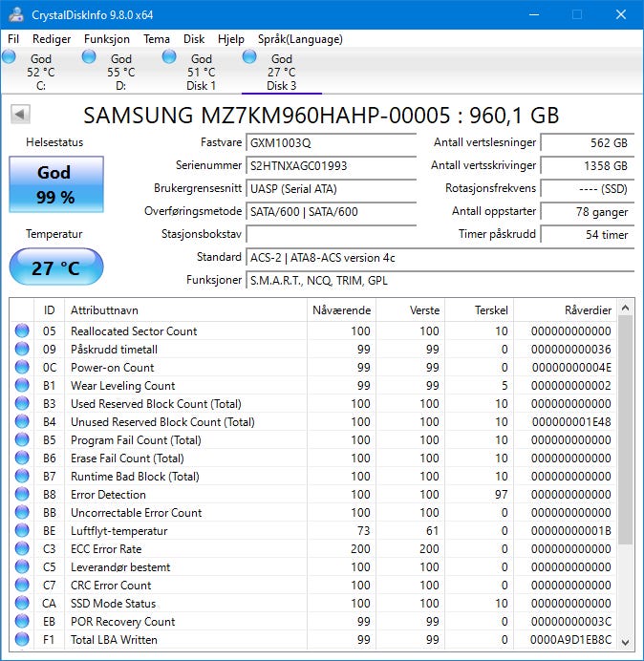The image size is (644, 661).
Task: Click the Serienummer value field
Action: tap(332, 166)
